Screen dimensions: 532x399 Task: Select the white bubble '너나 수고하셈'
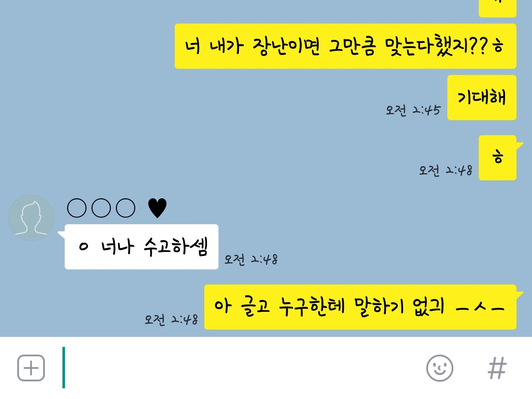141,247
